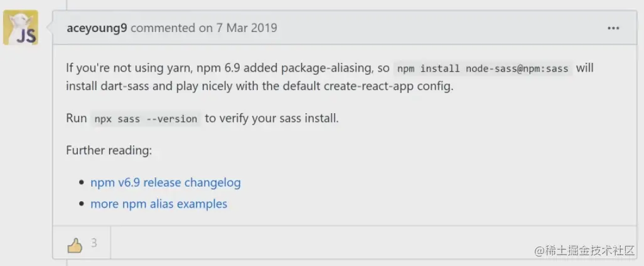Screen dimensions: 644x266
Task: Open the aceyoung9 user profile link
Action: (97, 28)
